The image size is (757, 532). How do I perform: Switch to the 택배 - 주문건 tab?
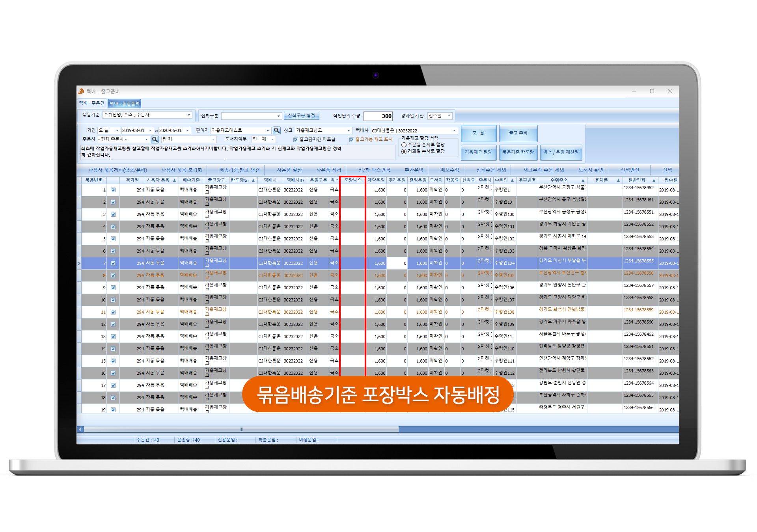(x=92, y=103)
